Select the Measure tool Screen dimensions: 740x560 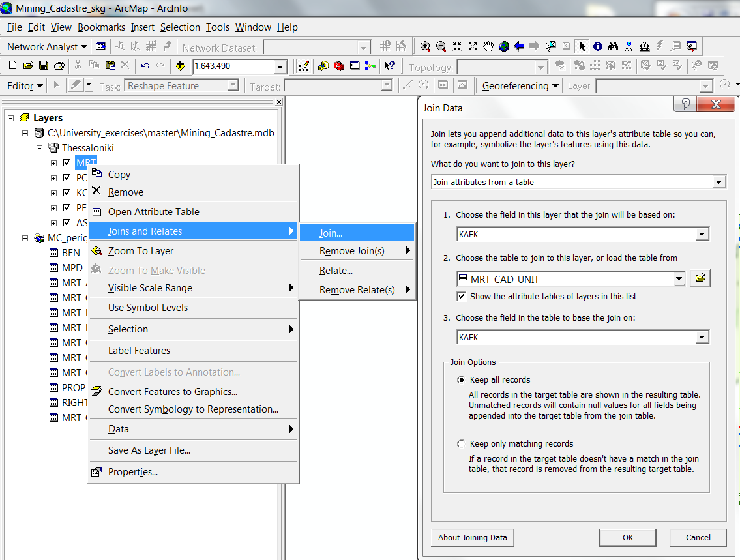(644, 46)
